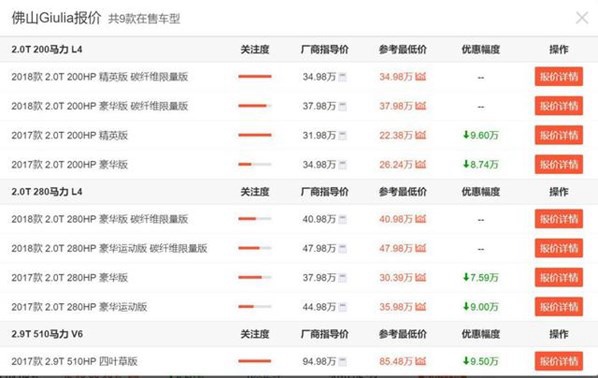Open 报价详情 for 2017款 2.0T 280HP 豪华版
Viewport: 598px width, 378px height.
pyautogui.click(x=559, y=278)
